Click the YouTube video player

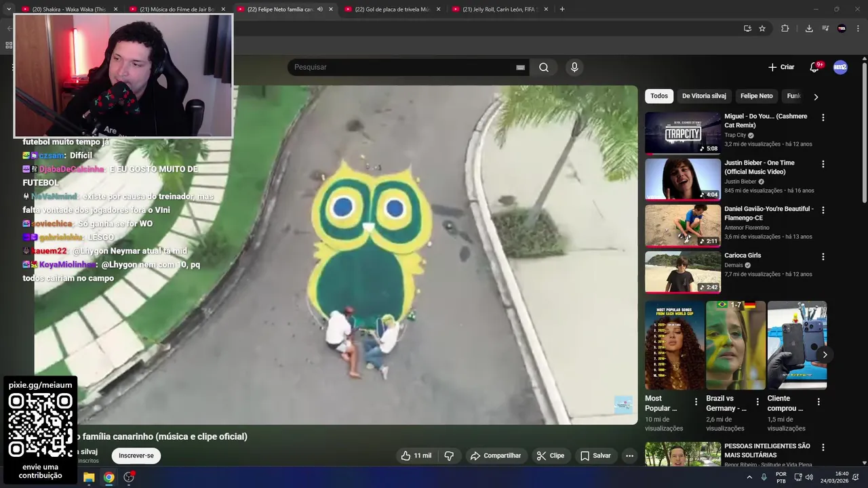point(336,255)
